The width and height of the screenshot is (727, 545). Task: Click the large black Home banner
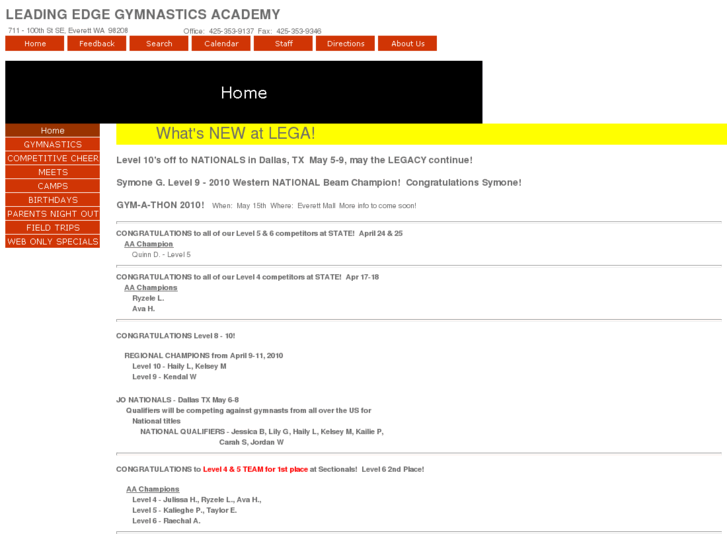point(244,92)
